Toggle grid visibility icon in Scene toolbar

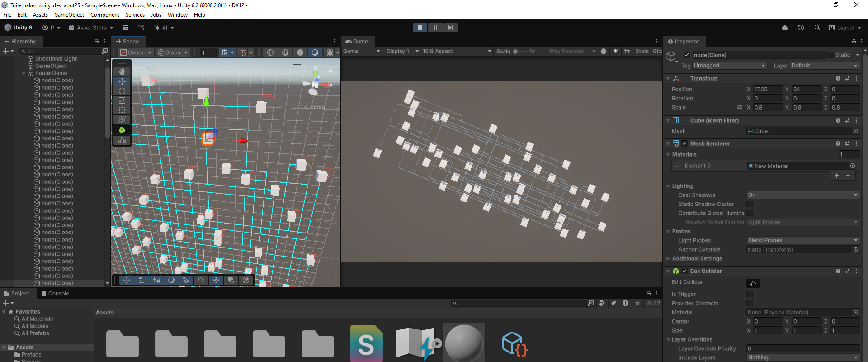[224, 52]
